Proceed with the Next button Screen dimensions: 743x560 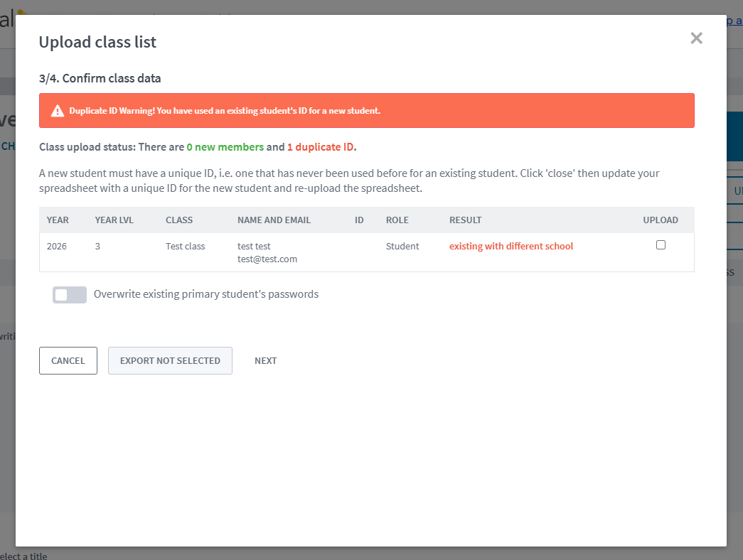(x=265, y=360)
